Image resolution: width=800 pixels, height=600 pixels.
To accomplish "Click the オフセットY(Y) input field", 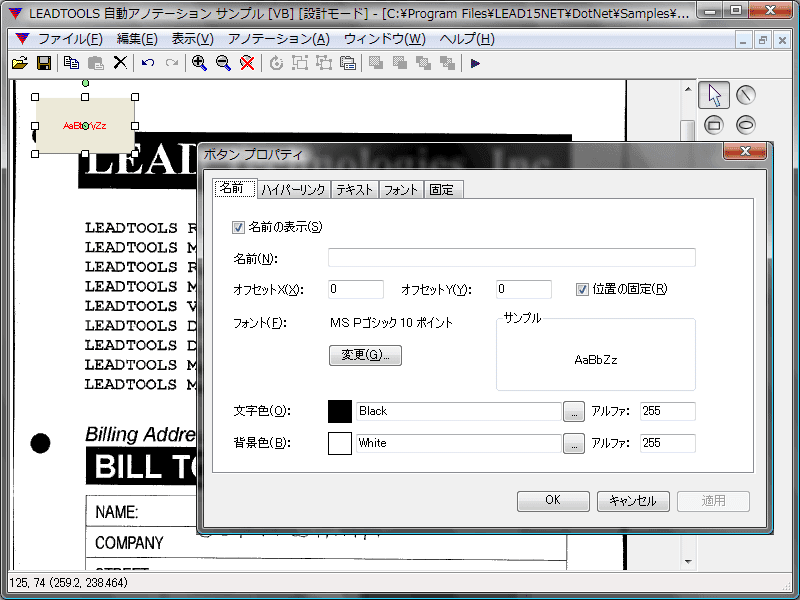I will [523, 289].
